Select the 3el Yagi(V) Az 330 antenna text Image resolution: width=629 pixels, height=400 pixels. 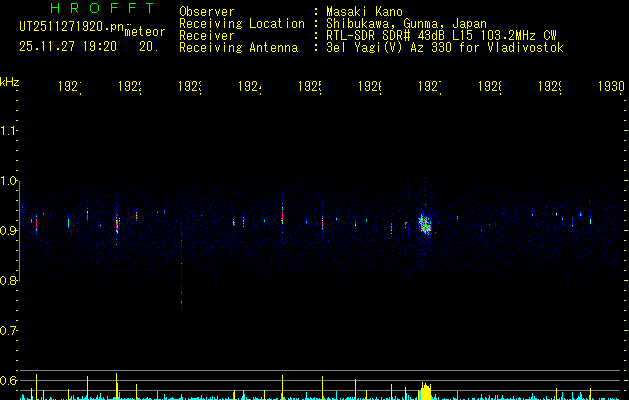pyautogui.click(x=445, y=48)
